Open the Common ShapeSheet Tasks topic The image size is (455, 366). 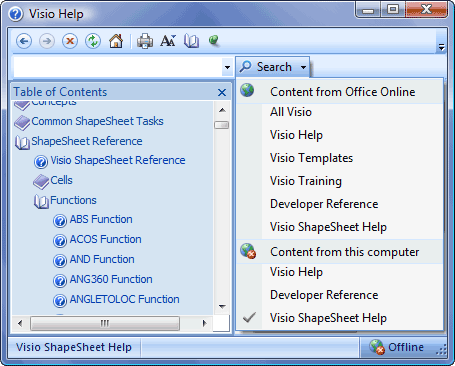[x=97, y=121]
